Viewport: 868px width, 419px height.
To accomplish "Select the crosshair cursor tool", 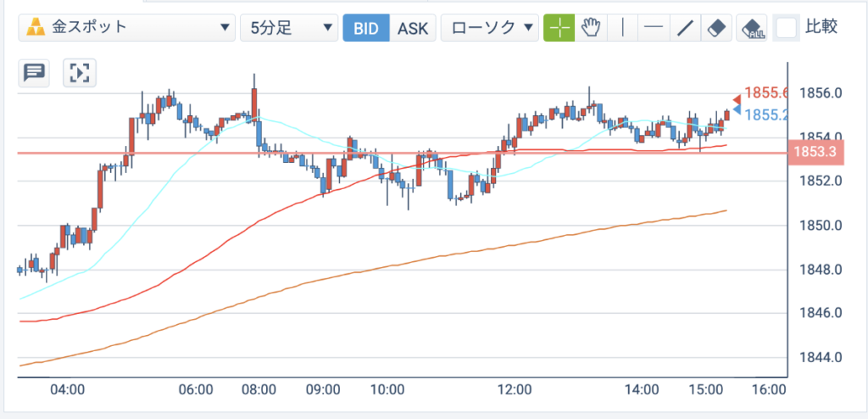I will click(x=559, y=28).
